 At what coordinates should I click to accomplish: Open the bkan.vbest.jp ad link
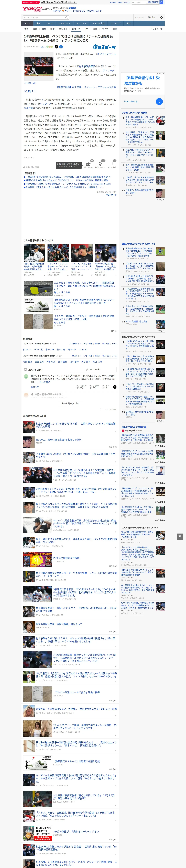coord(131,101)
